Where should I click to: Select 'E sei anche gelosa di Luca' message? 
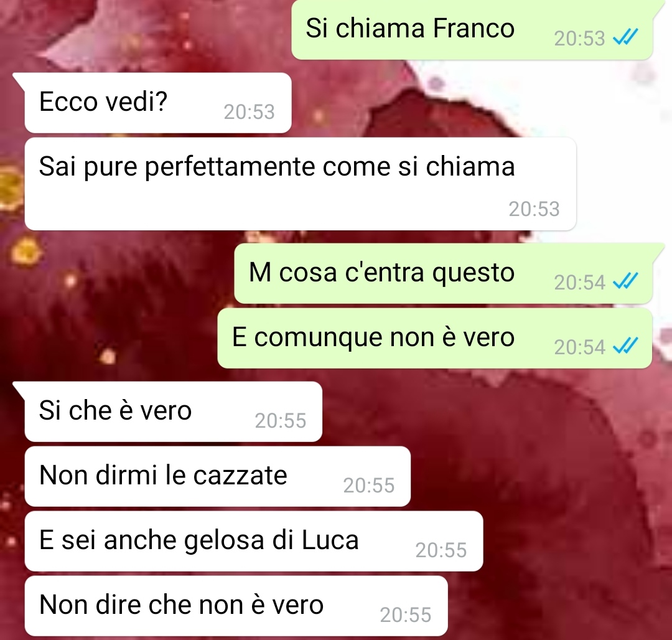254,541
